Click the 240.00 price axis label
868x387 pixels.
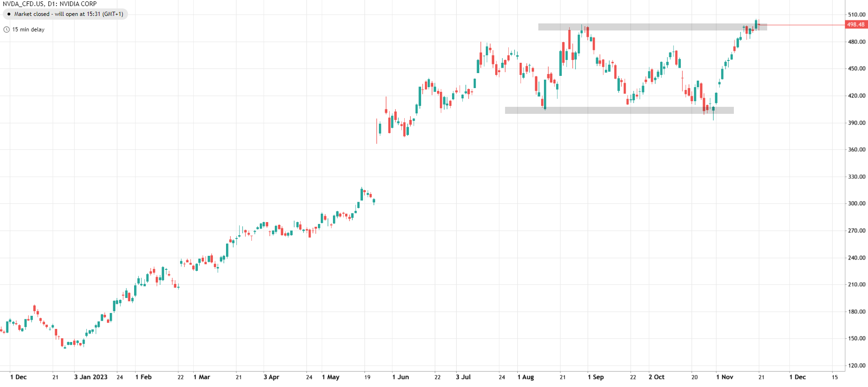click(857, 258)
